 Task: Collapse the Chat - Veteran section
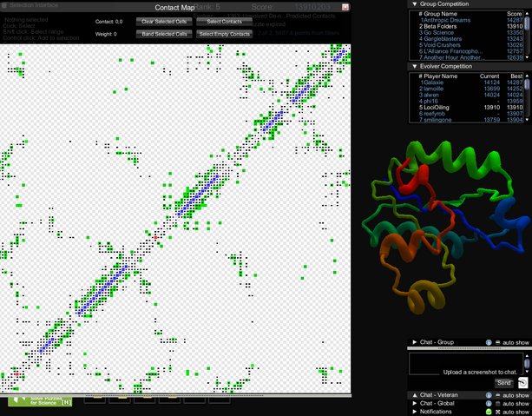click(414, 395)
